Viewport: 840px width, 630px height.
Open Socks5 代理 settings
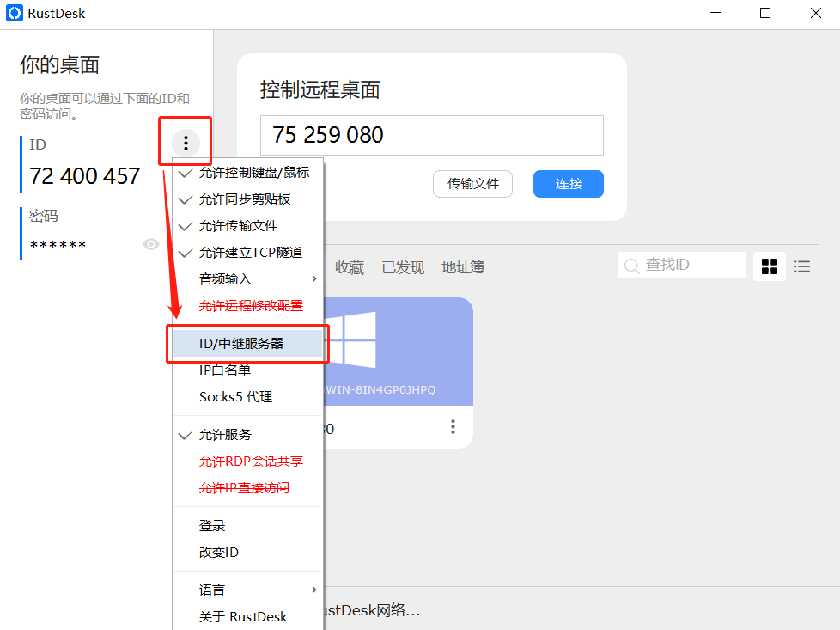click(x=248, y=397)
